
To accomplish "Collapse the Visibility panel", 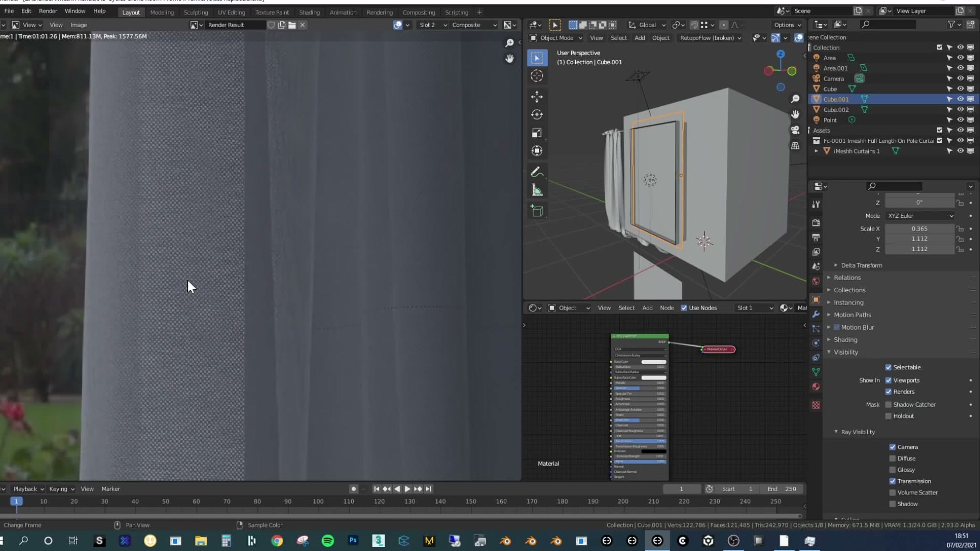I will 846,352.
